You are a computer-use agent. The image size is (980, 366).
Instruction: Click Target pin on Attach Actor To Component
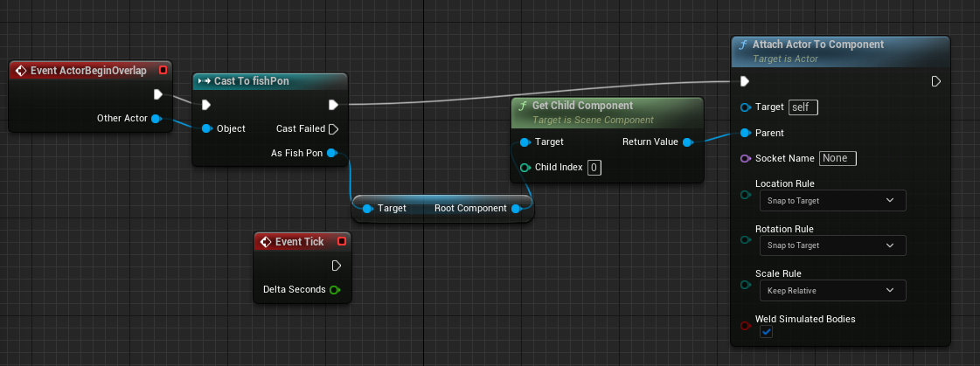tap(745, 107)
